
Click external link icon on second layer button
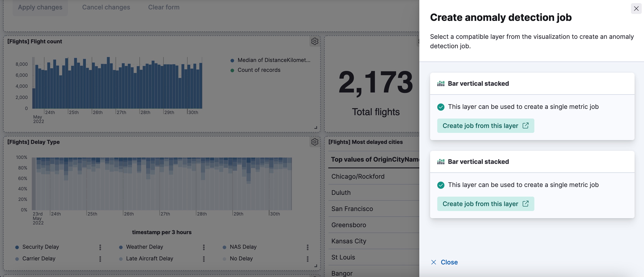click(x=526, y=203)
